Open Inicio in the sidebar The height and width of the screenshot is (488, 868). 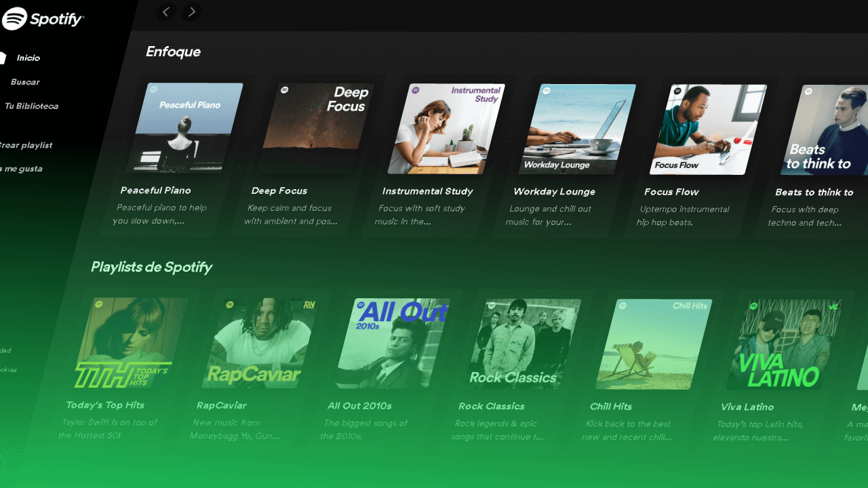coord(28,58)
